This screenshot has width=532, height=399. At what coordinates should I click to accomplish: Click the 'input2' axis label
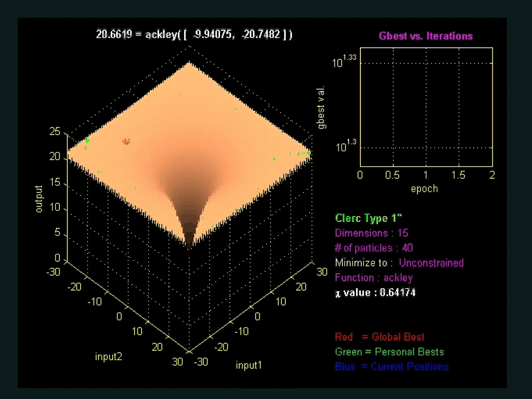[109, 356]
